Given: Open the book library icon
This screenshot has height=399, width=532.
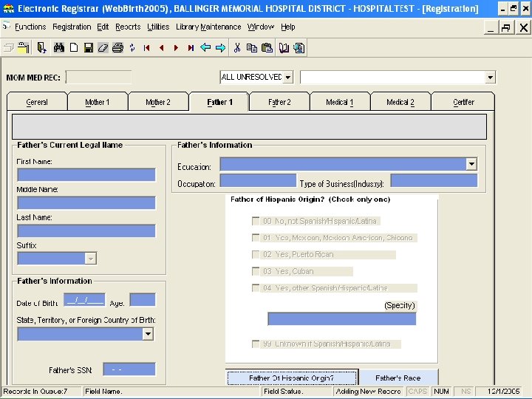Looking at the screenshot, I should click(x=284, y=48).
